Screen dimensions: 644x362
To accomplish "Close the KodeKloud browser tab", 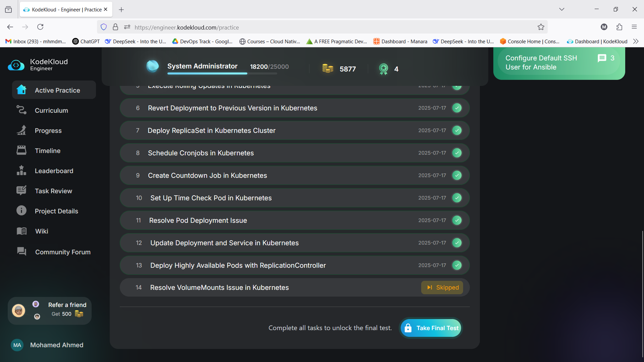I will tap(106, 9).
